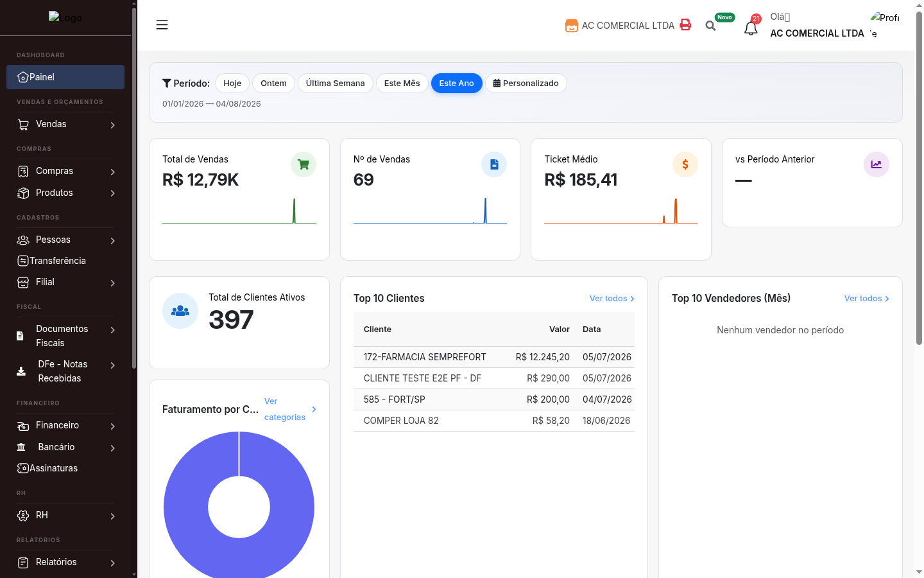Viewport: 924px width, 578px height.
Task: Click the 585 - FORT/SP row
Action: [x=494, y=399]
